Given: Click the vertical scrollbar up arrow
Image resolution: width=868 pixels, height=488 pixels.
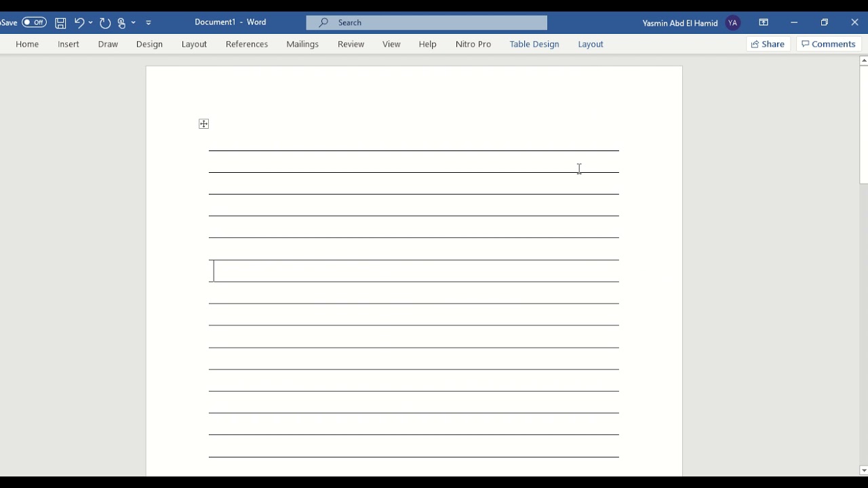Looking at the screenshot, I should pos(863,61).
